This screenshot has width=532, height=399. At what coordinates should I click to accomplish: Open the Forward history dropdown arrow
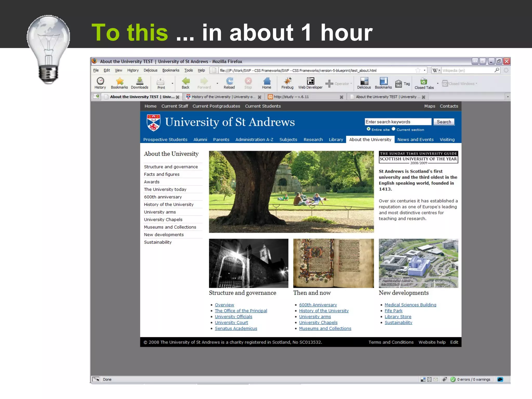[x=217, y=83]
